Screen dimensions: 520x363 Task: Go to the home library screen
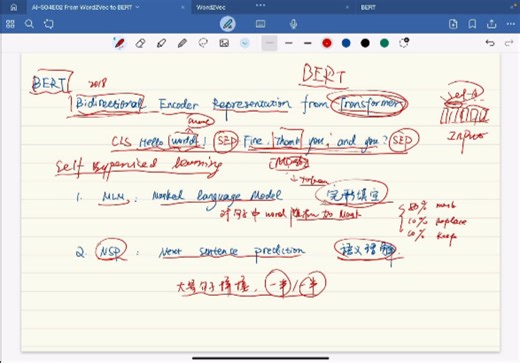tap(14, 7)
